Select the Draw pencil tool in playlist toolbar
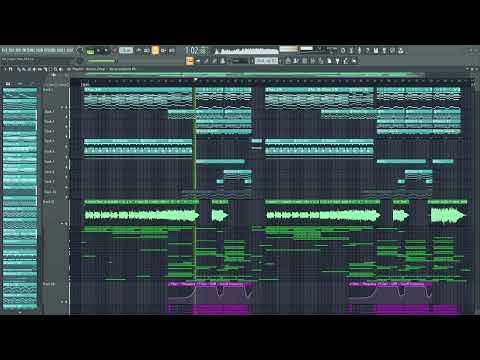The height and width of the screenshot is (360, 480). 19,69
